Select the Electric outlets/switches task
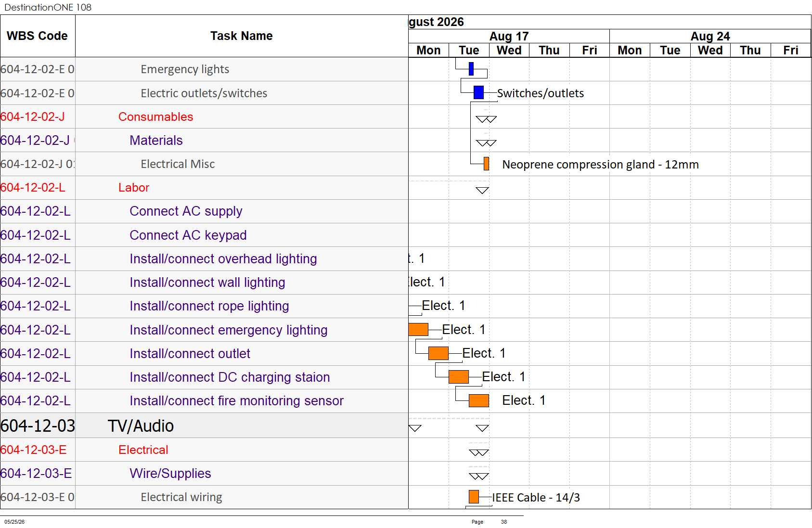This screenshot has width=812, height=528. [204, 93]
